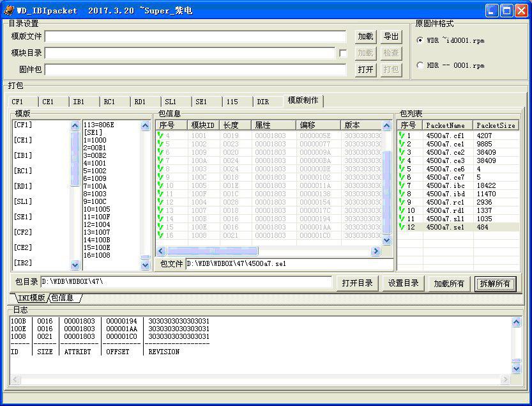Click check icon of 包信息 row 10

(x=160, y=185)
